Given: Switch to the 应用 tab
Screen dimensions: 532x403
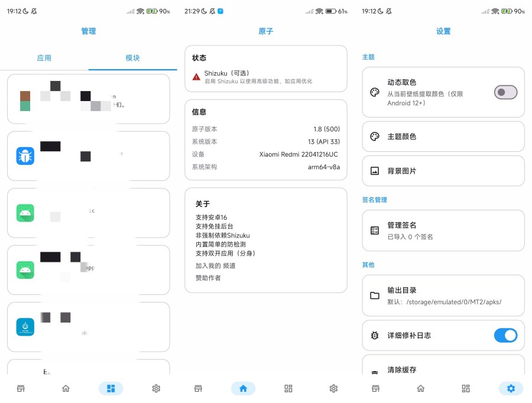Looking at the screenshot, I should point(44,58).
